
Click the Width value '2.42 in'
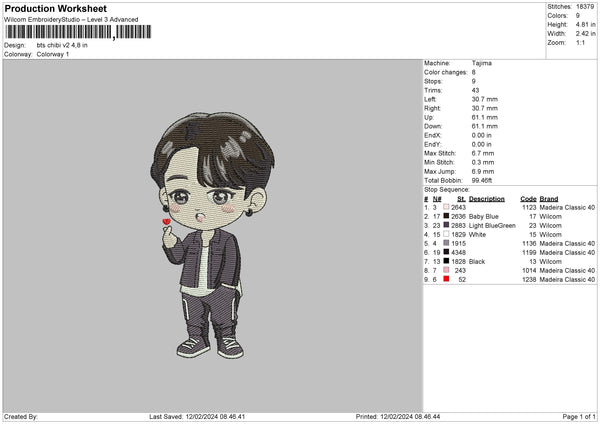pyautogui.click(x=585, y=34)
